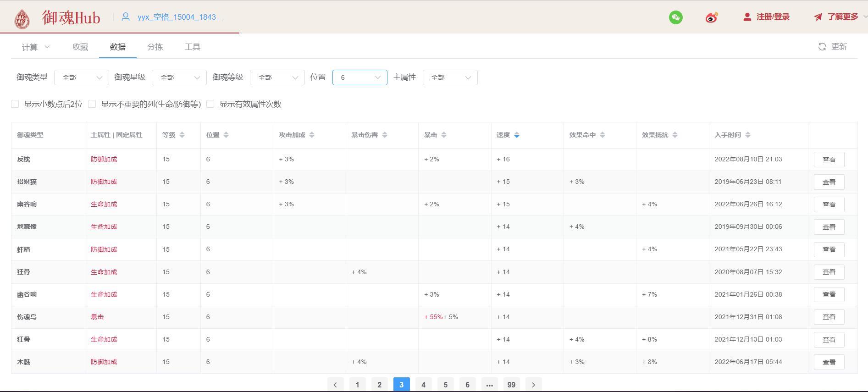The height and width of the screenshot is (392, 868).
Task: Click current page 3 button
Action: (401, 385)
